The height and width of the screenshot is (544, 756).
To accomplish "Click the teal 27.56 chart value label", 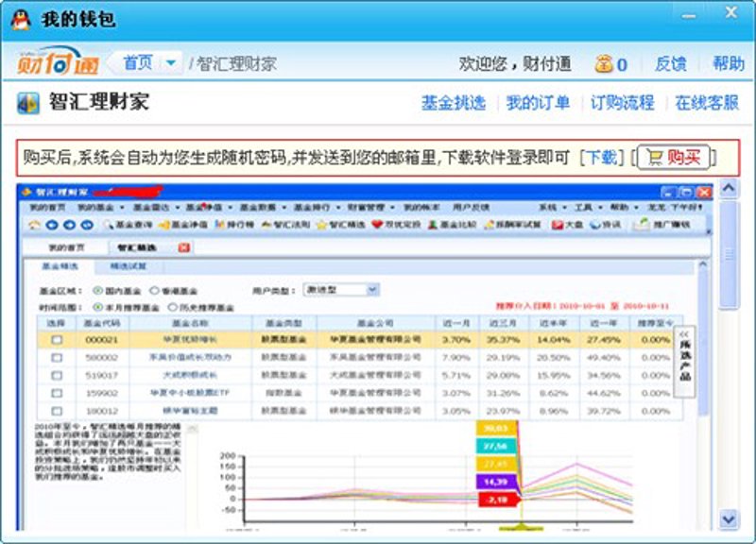I will pyautogui.click(x=496, y=446).
